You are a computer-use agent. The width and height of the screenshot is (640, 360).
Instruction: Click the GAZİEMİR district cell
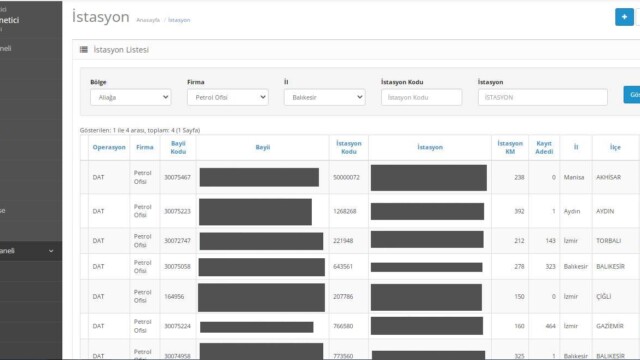pos(610,326)
